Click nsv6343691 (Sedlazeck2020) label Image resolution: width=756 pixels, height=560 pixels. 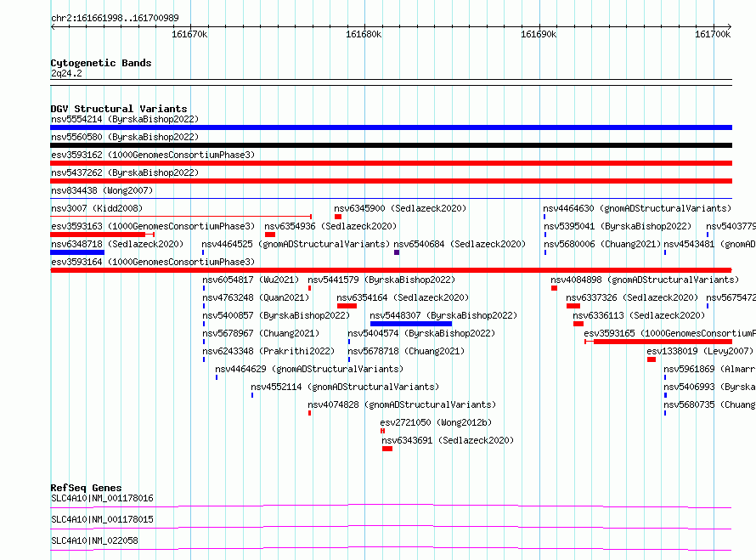(x=448, y=440)
